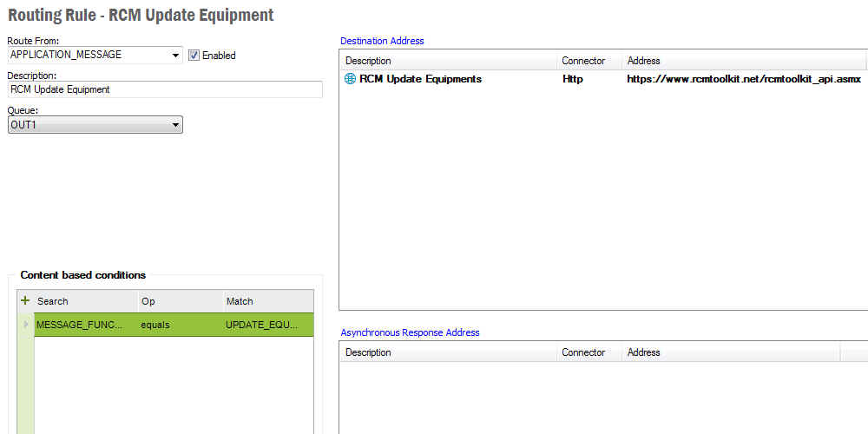
Task: Open the Route From dropdown
Action: click(x=176, y=55)
